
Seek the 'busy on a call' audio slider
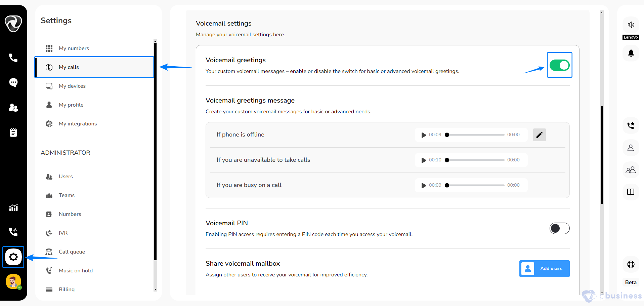coord(475,185)
